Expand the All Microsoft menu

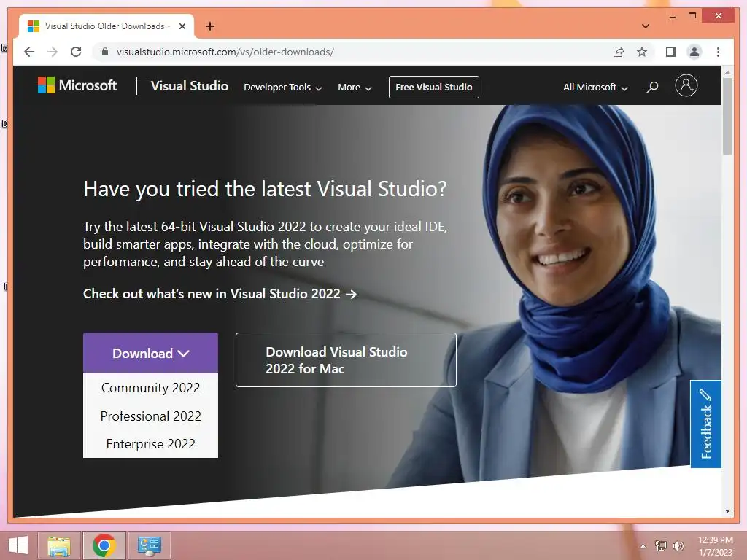coord(595,87)
